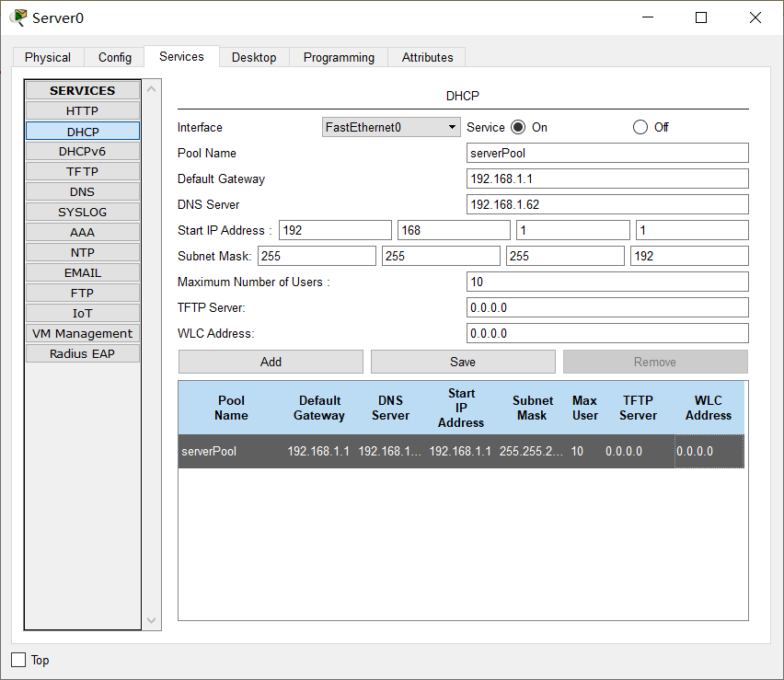The image size is (784, 680).
Task: Open the FTP service
Action: [83, 293]
